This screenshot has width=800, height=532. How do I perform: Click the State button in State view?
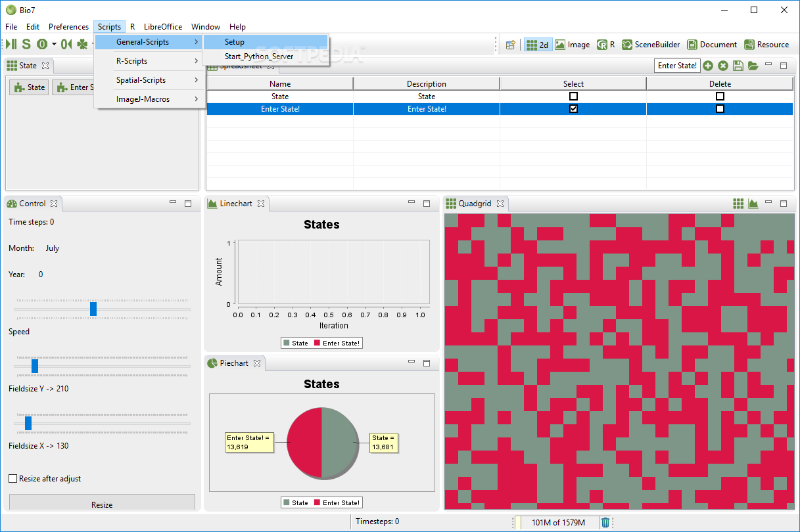29,87
